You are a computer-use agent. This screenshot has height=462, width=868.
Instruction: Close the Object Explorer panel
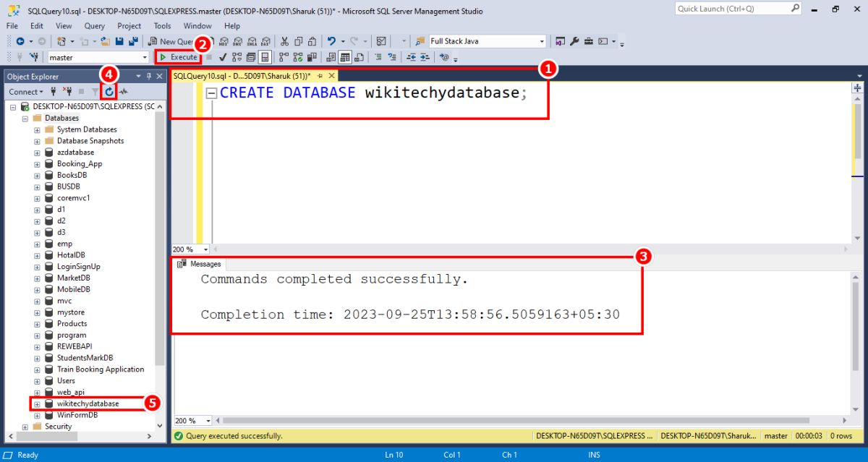160,76
